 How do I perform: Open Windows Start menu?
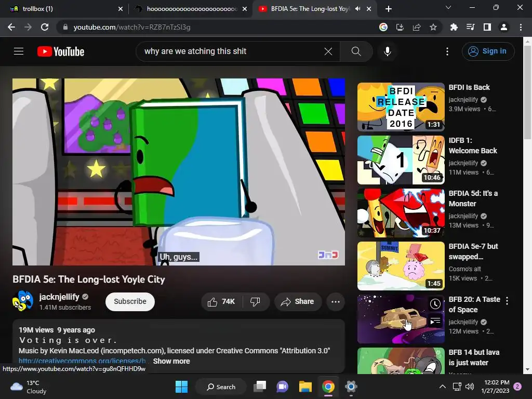pyautogui.click(x=181, y=387)
